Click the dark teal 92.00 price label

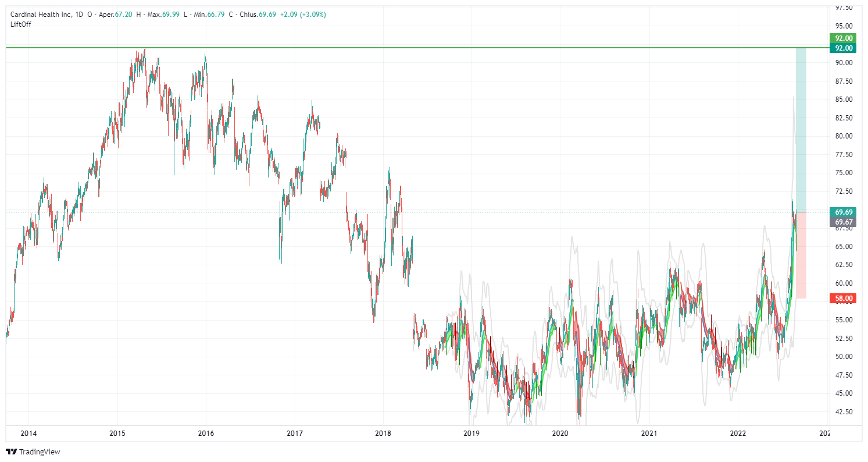coord(844,48)
